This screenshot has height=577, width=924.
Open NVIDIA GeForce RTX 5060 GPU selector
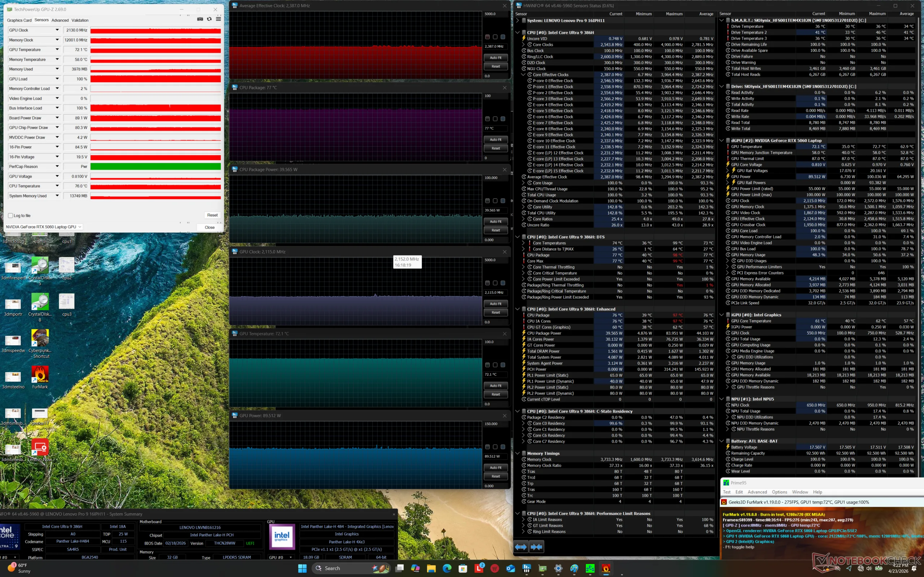click(x=44, y=227)
